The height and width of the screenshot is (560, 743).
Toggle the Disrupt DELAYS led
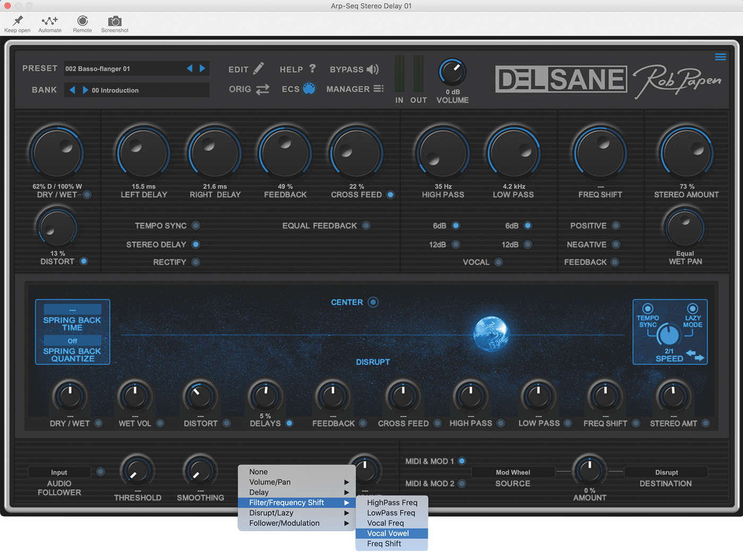click(289, 423)
